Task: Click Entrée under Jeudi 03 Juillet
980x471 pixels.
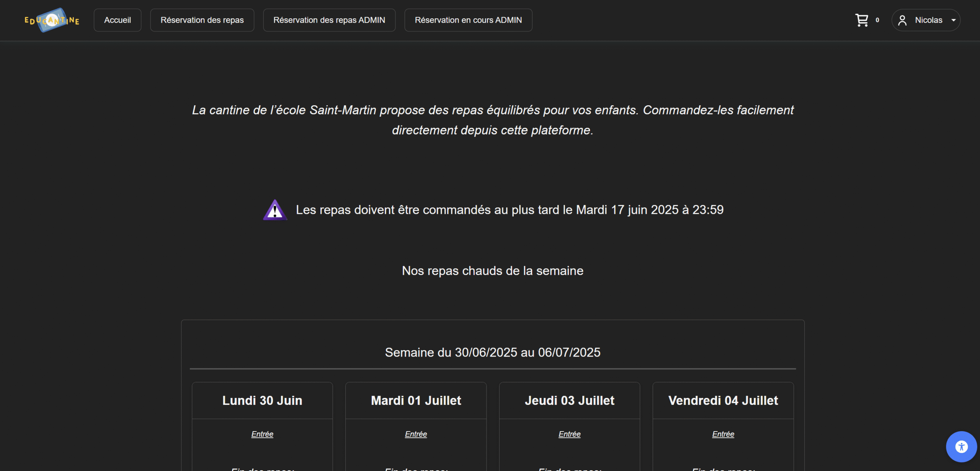Action: (x=569, y=434)
